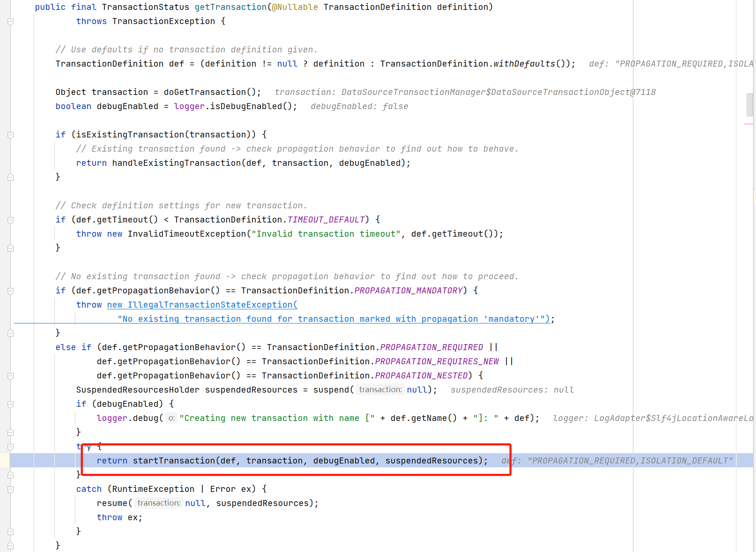Click the '@Nullable' annotation
The width and height of the screenshot is (756, 552).
(295, 7)
